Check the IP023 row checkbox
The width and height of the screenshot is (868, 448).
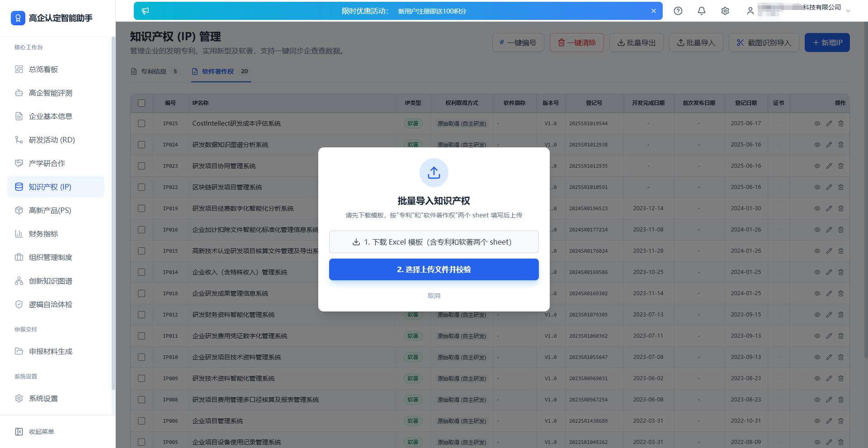pos(142,166)
